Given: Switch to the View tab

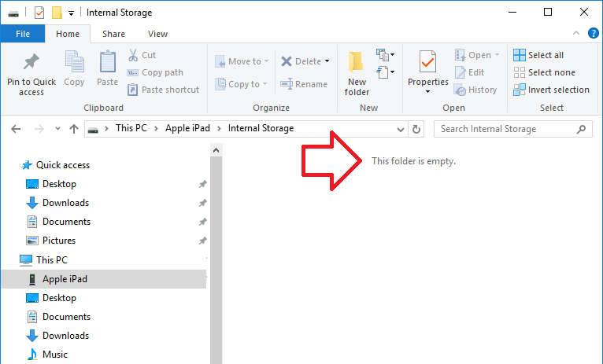Looking at the screenshot, I should pos(157,34).
